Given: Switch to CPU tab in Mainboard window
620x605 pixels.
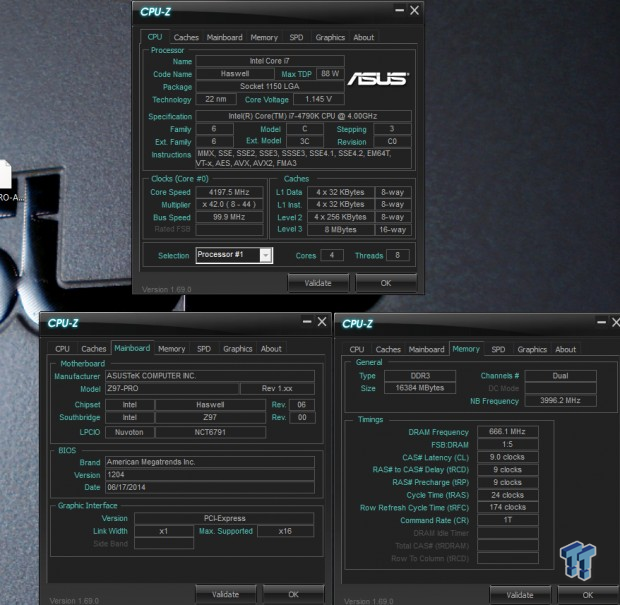Looking at the screenshot, I should pos(62,349).
